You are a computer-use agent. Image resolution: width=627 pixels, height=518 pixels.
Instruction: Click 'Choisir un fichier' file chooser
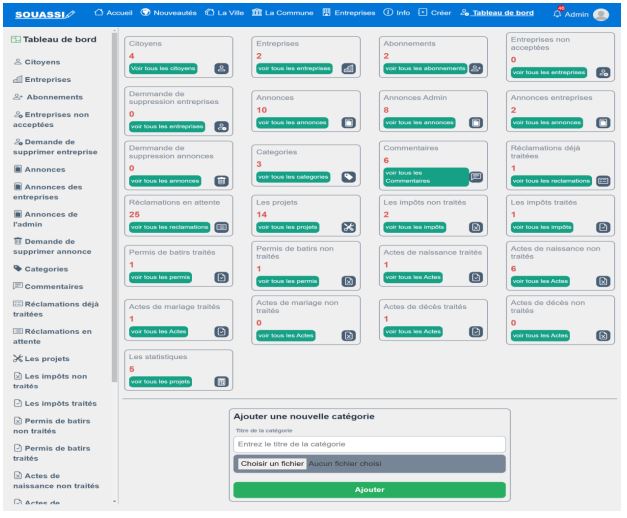[271, 464]
